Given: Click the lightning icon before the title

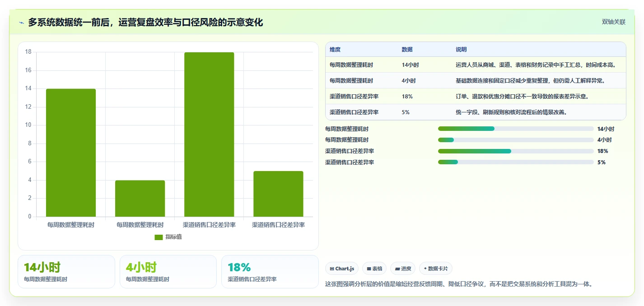Looking at the screenshot, I should tap(21, 23).
